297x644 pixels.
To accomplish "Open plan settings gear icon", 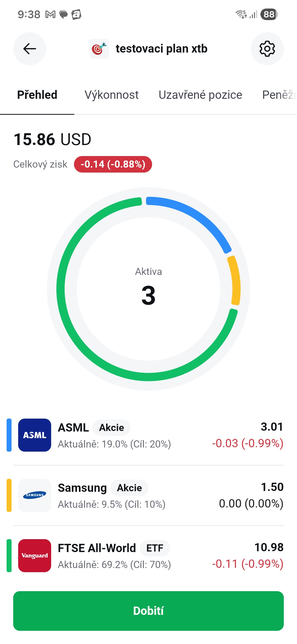I will pos(267,49).
